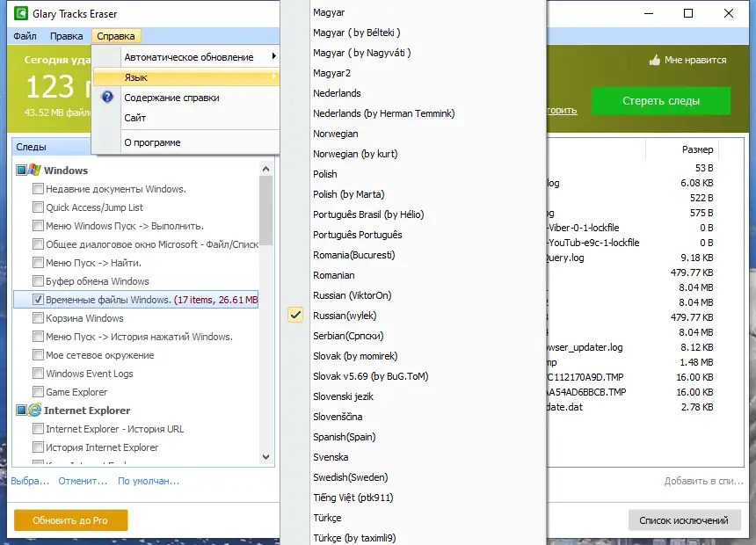Open 'Список исключений' button
The image size is (756, 545).
tap(684, 520)
